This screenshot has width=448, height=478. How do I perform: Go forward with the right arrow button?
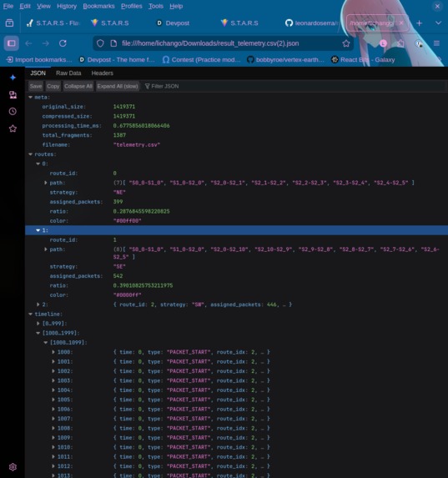46,43
